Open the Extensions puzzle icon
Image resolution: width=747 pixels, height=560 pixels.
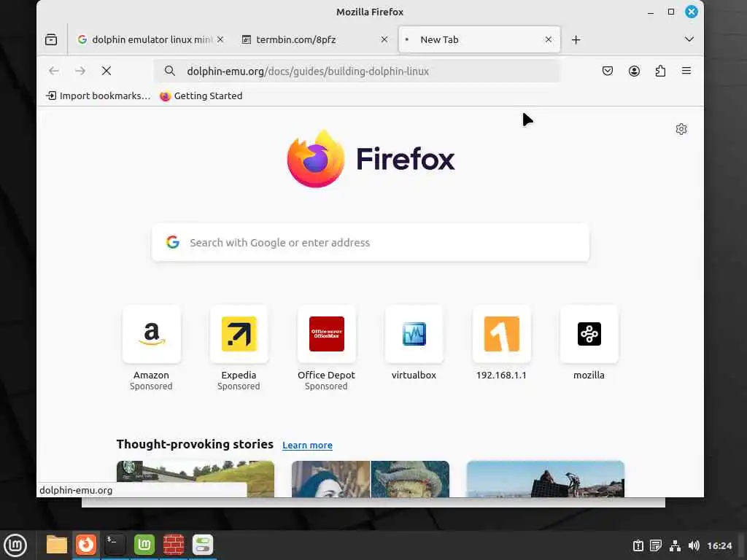pyautogui.click(x=660, y=71)
